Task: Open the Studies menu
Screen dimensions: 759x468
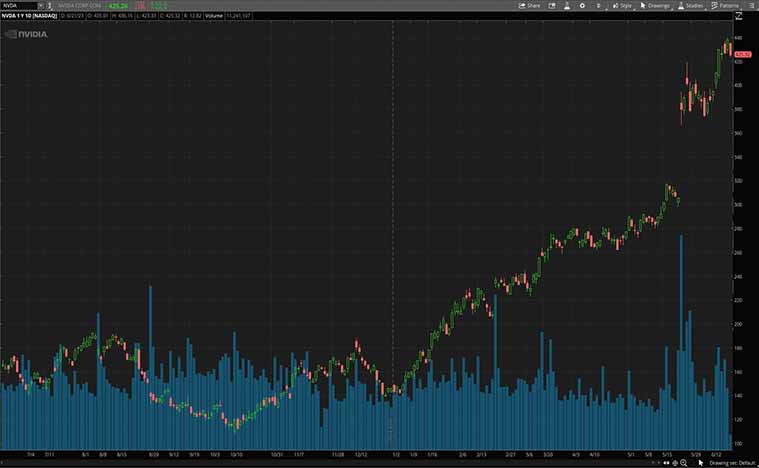Action: (691, 6)
